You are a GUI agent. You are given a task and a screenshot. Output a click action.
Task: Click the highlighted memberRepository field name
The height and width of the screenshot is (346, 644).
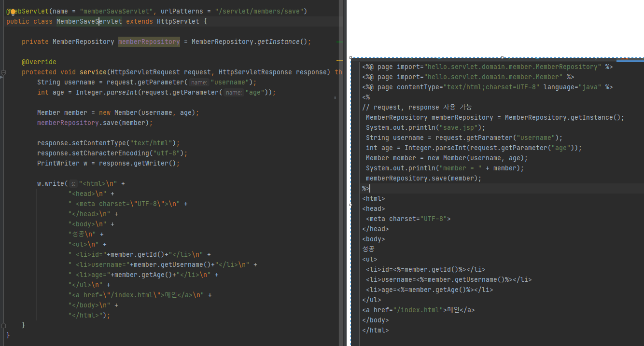point(149,42)
